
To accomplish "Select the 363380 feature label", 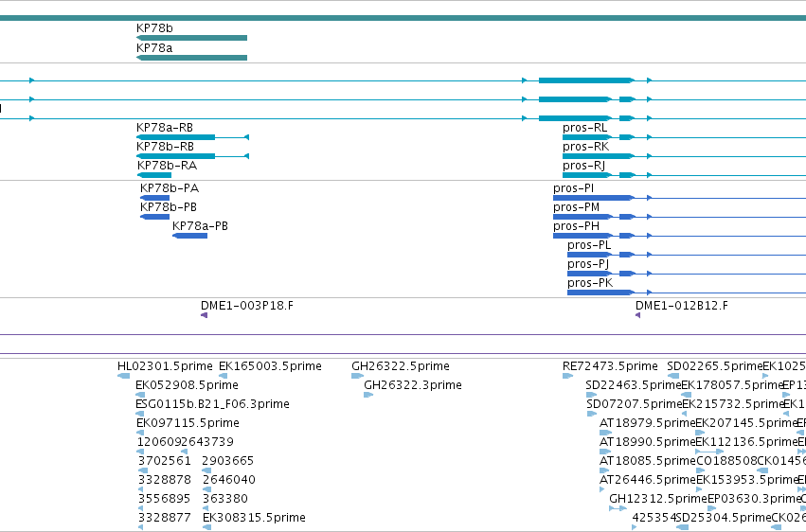I will [x=225, y=499].
